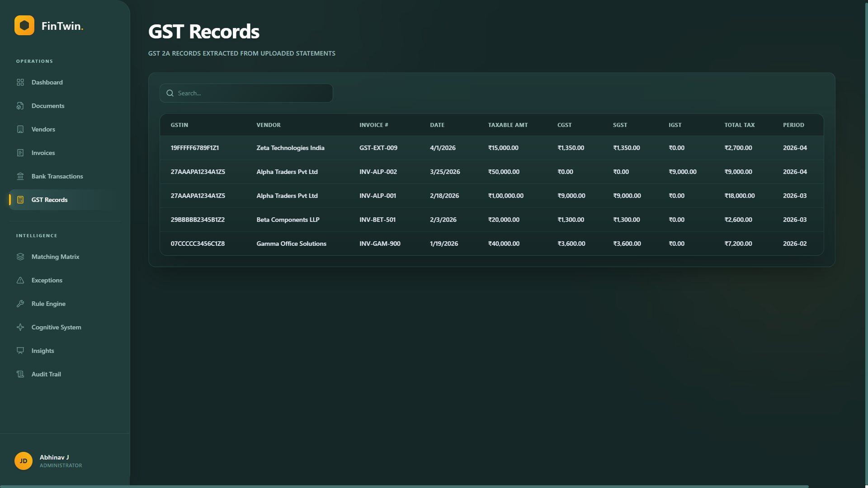Open Dashboard via its grid icon

pos(20,82)
